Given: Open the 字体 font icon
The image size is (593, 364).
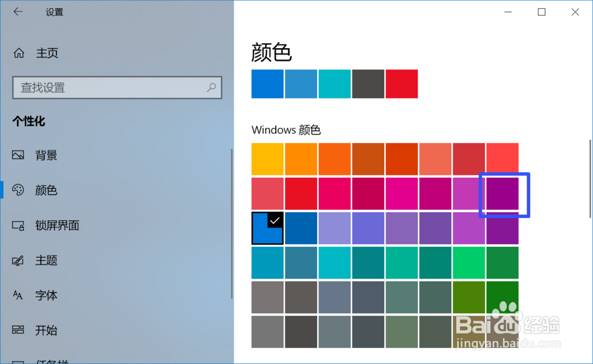Looking at the screenshot, I should pos(18,295).
